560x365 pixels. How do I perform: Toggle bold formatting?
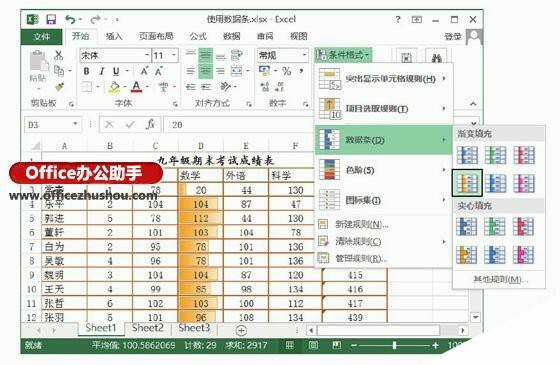[x=86, y=71]
